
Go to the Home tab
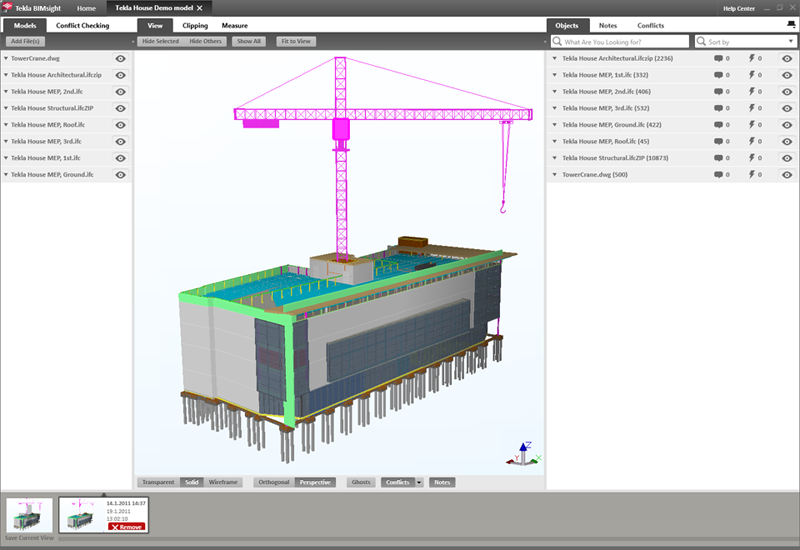[86, 8]
